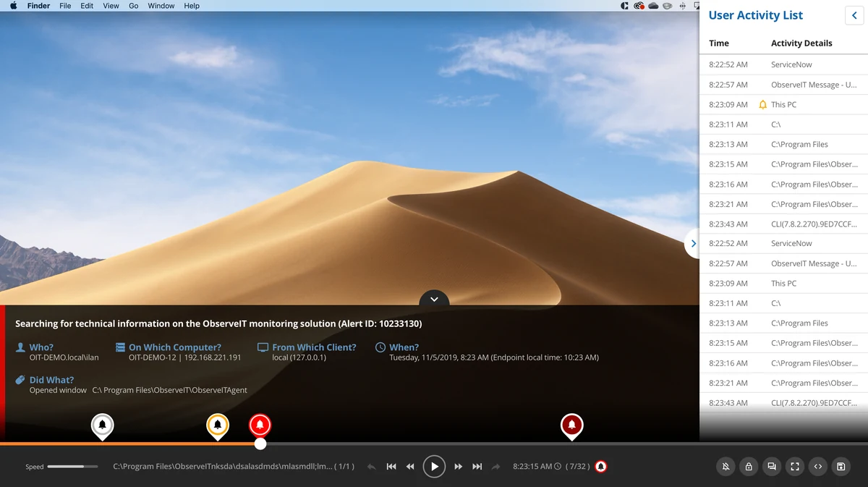Click the ( 7/32 ) slide counter
The width and height of the screenshot is (868, 487).
tap(577, 467)
